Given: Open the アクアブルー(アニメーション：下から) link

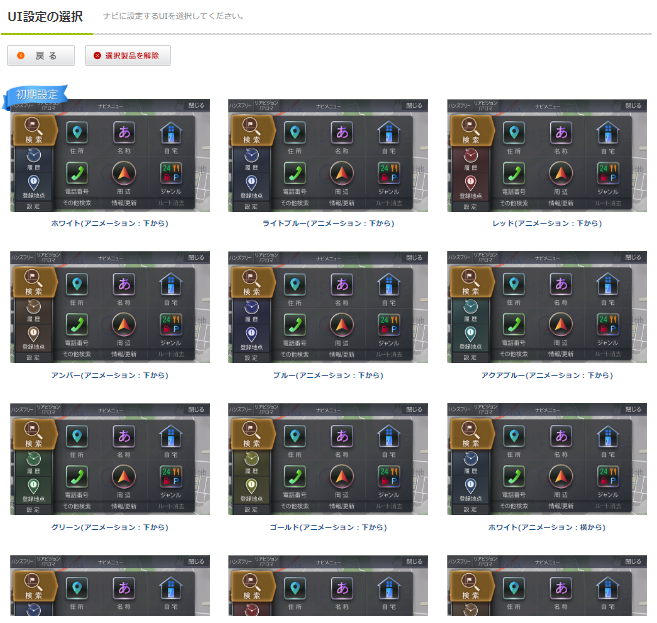Looking at the screenshot, I should [546, 375].
